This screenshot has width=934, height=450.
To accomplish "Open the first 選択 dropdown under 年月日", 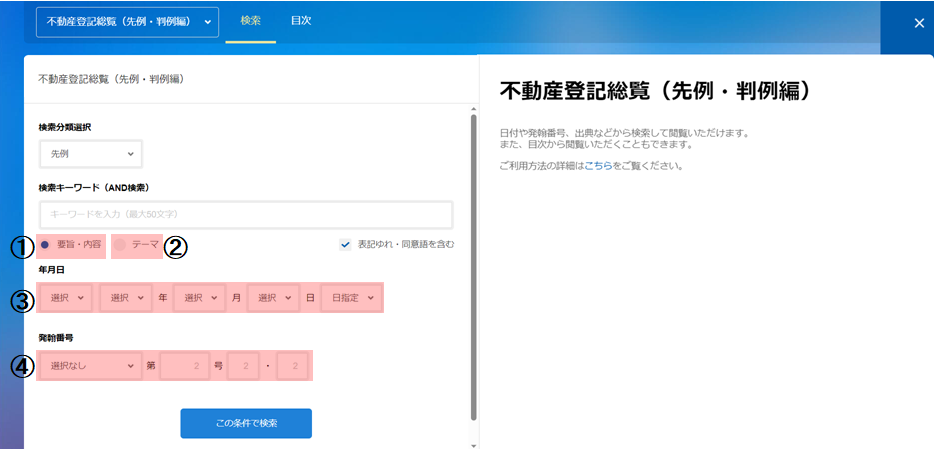I will (x=66, y=298).
